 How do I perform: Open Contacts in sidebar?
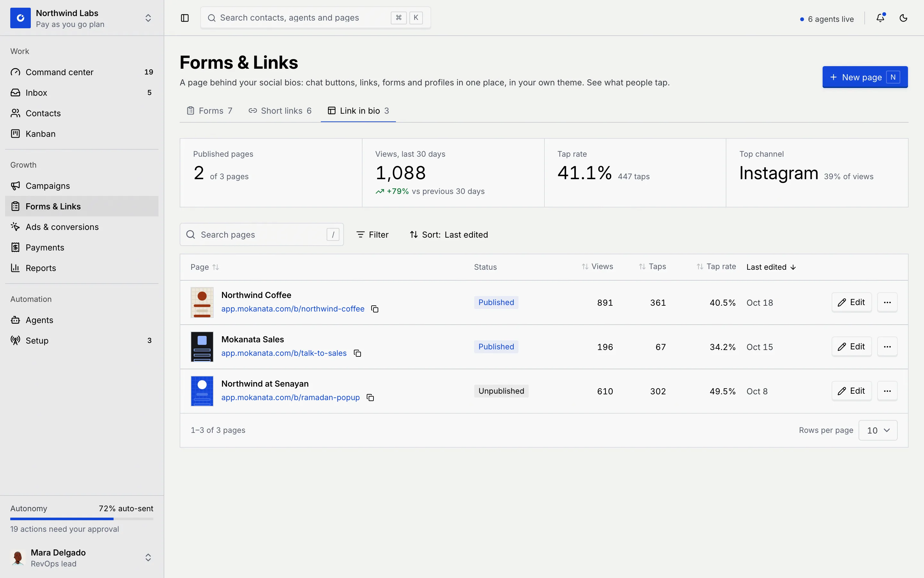click(x=82, y=113)
